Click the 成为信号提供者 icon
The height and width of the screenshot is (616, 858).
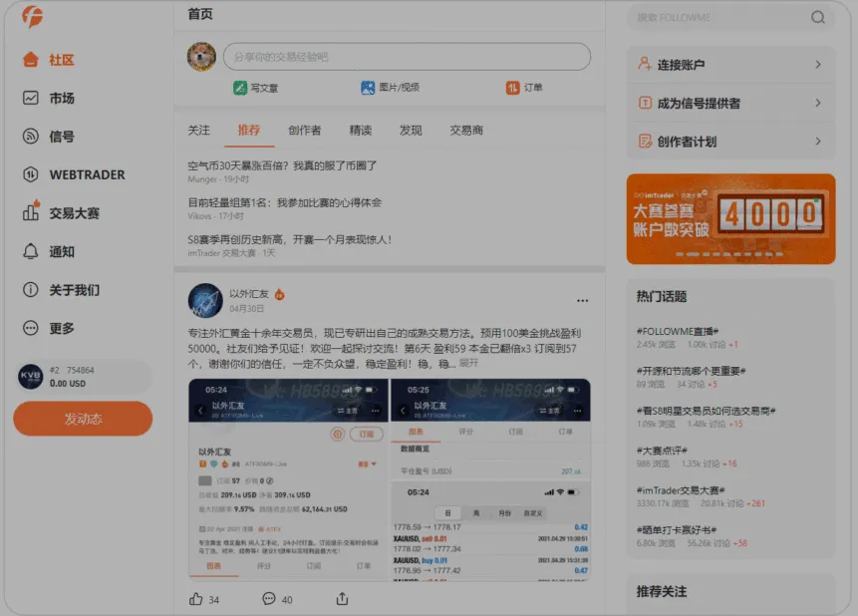(645, 103)
